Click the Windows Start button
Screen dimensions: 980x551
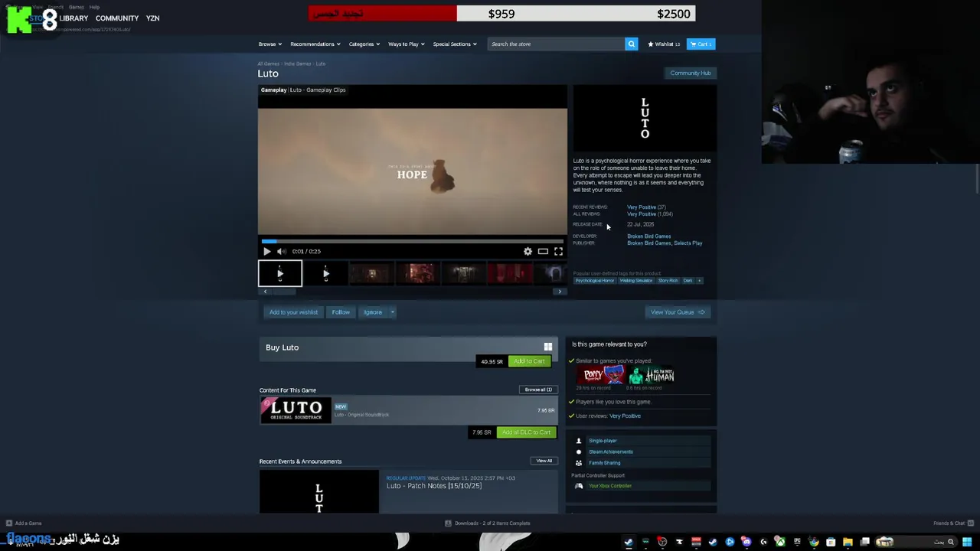[x=969, y=542]
